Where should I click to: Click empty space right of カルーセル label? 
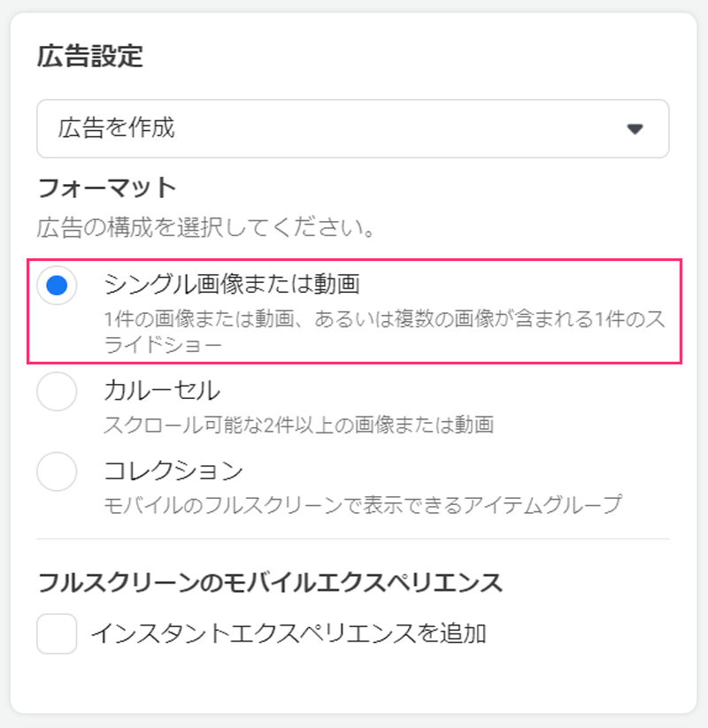(x=442, y=390)
